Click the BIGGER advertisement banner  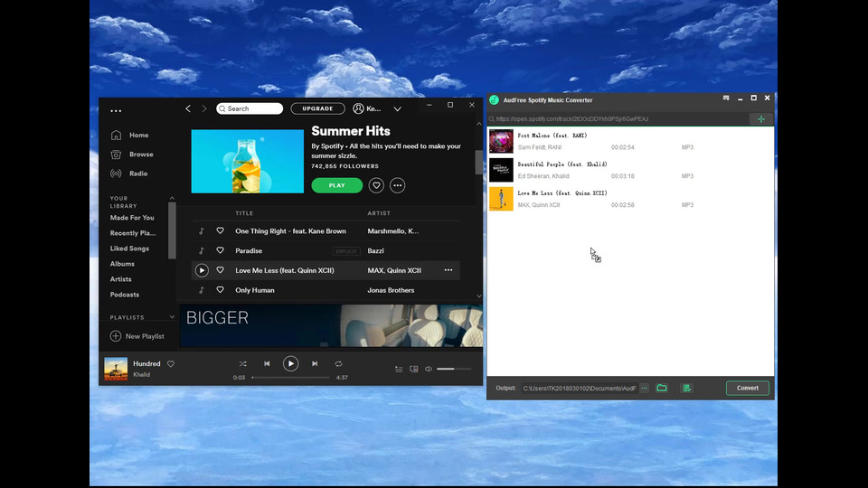coord(332,325)
